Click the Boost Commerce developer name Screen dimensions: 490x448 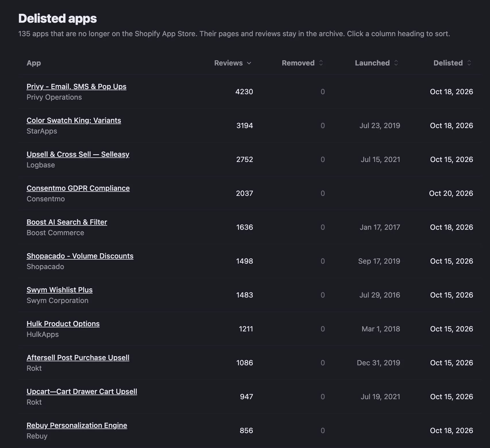point(55,233)
